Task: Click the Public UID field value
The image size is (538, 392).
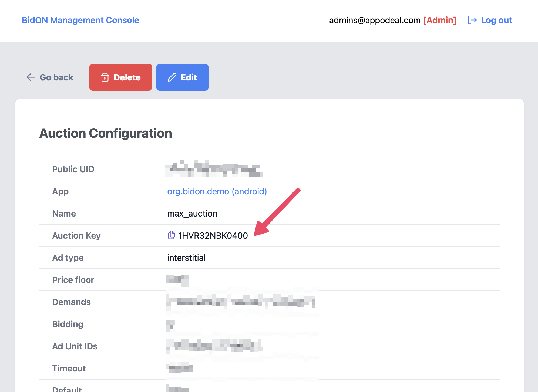Action: pos(213,169)
